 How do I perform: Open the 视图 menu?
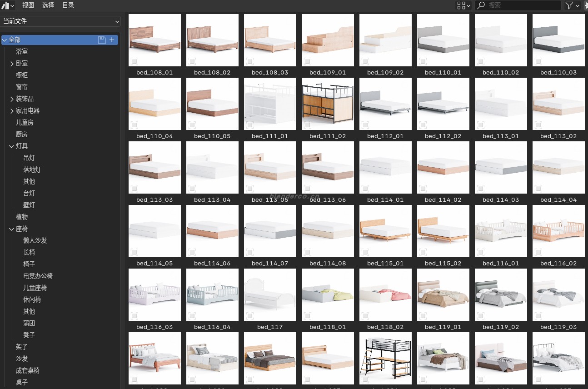point(28,5)
